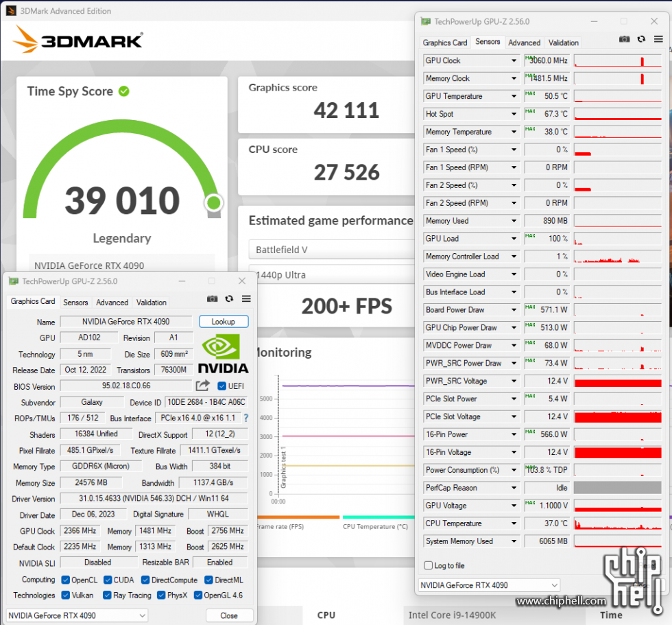Click the NVIDIA logo in GPU-Z
This screenshot has width=672, height=625.
click(223, 353)
